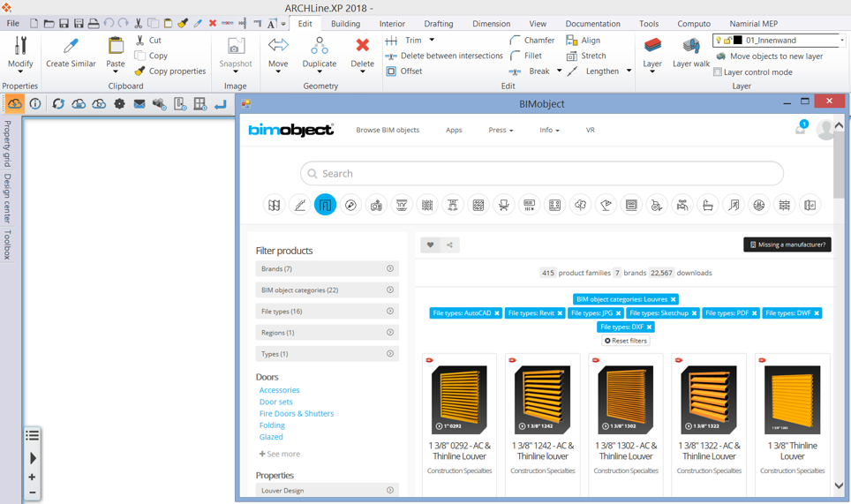Click See more under Doors
This screenshot has height=504, width=851.
point(280,454)
